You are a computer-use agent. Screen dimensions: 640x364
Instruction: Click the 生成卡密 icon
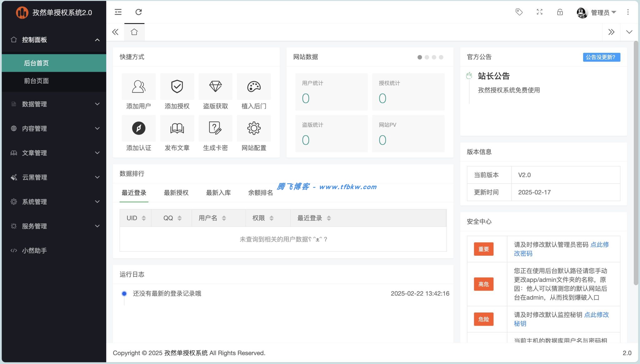[x=215, y=128]
